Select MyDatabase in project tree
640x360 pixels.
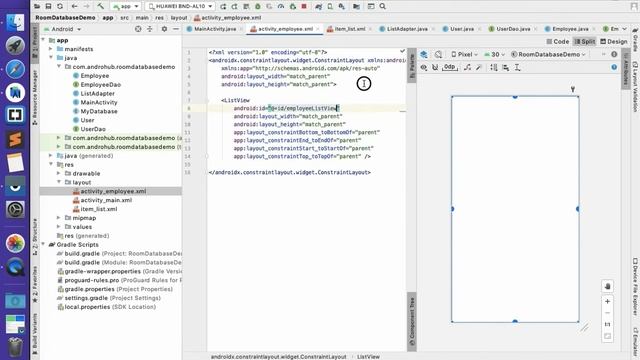coord(99,111)
